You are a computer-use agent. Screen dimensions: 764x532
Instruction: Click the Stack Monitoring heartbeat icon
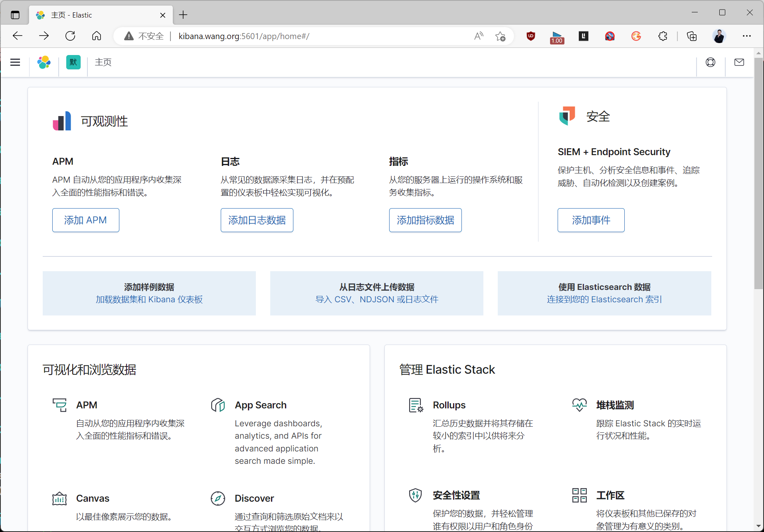pos(580,405)
